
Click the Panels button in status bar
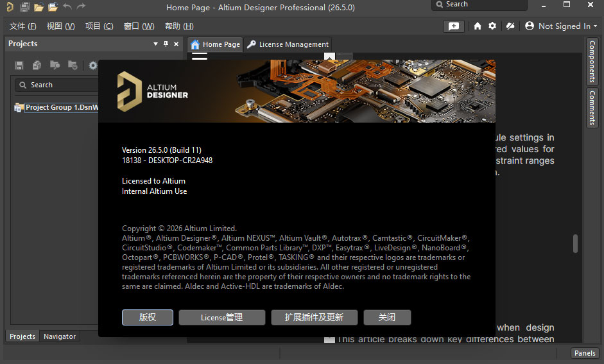coord(585,353)
